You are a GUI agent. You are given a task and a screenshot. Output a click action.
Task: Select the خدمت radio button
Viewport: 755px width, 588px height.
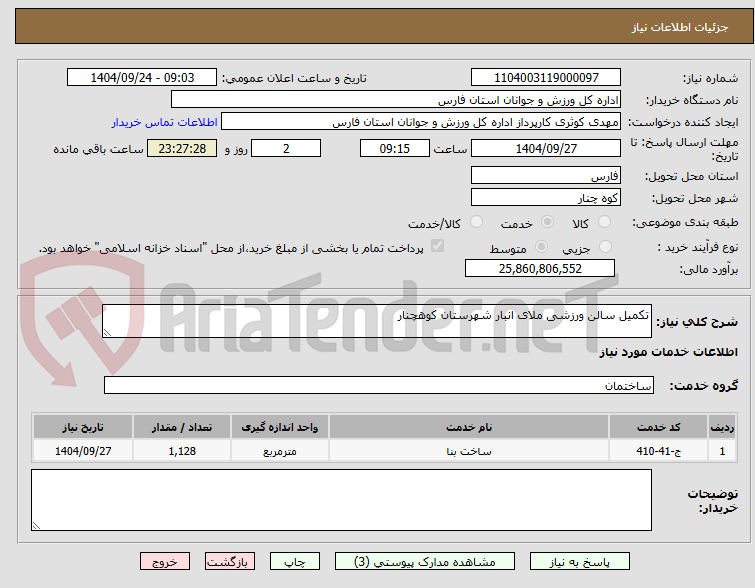[547, 222]
